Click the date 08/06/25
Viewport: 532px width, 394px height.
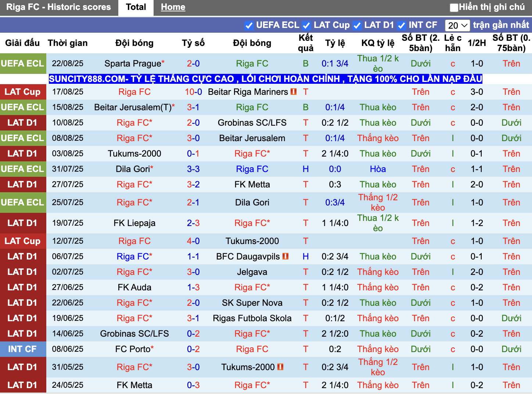[x=68, y=349]
